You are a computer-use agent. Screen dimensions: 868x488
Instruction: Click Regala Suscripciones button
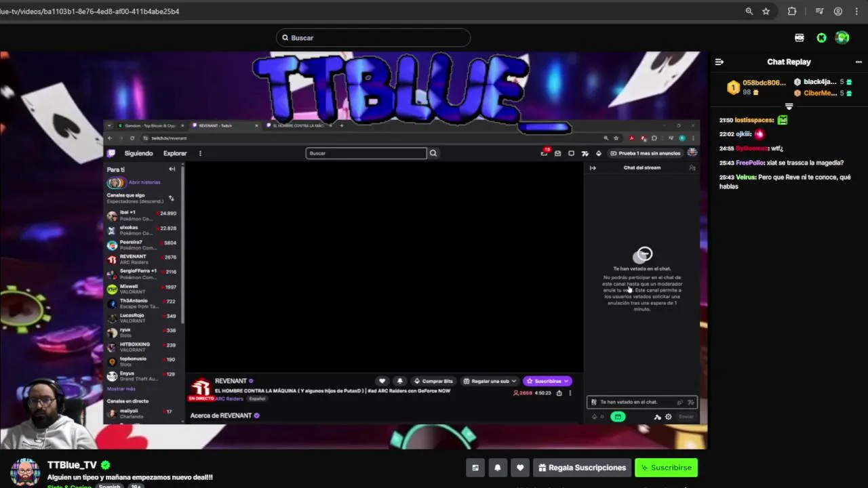(582, 468)
